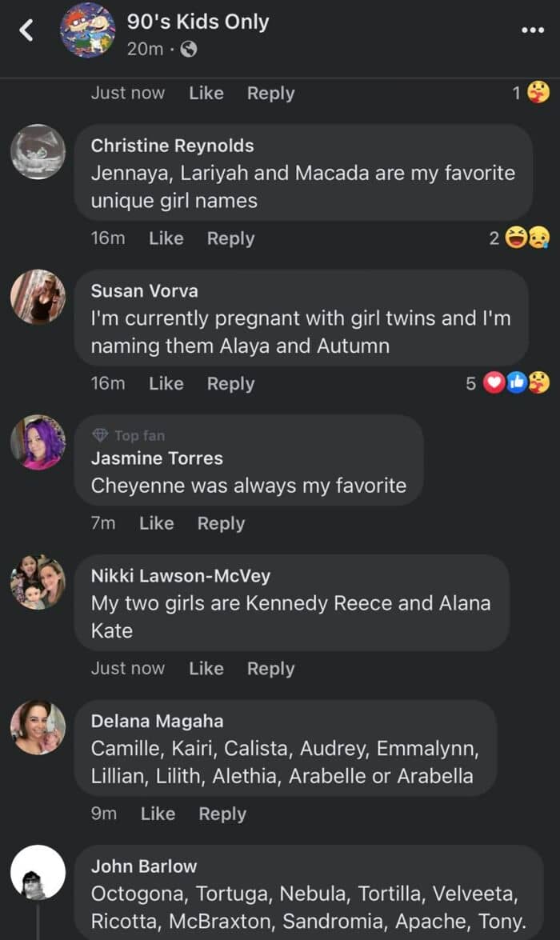
Task: Like Christine Reynolds' comment
Action: click(166, 238)
